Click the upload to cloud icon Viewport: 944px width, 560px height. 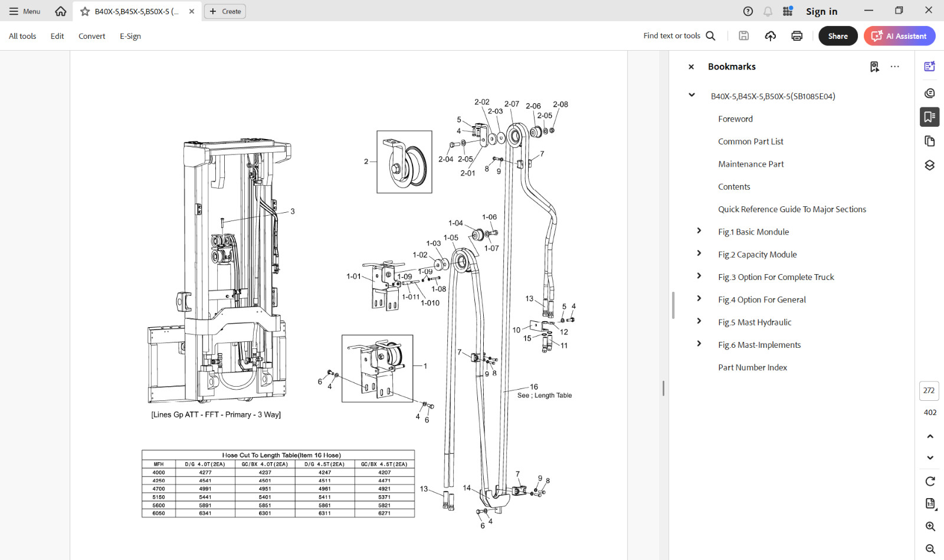[x=771, y=36]
